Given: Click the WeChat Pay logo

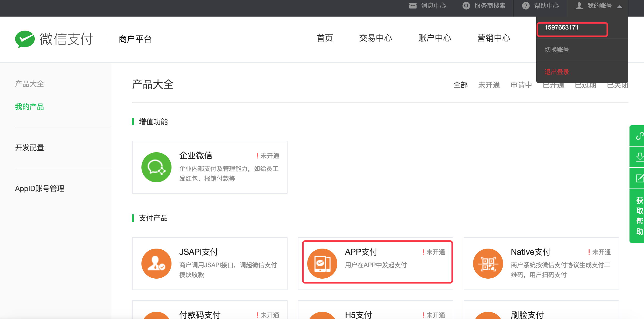Looking at the screenshot, I should coord(25,39).
